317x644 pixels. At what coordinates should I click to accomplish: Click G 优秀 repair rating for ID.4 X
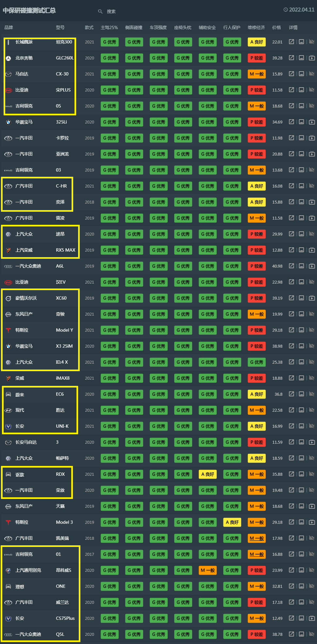click(257, 362)
